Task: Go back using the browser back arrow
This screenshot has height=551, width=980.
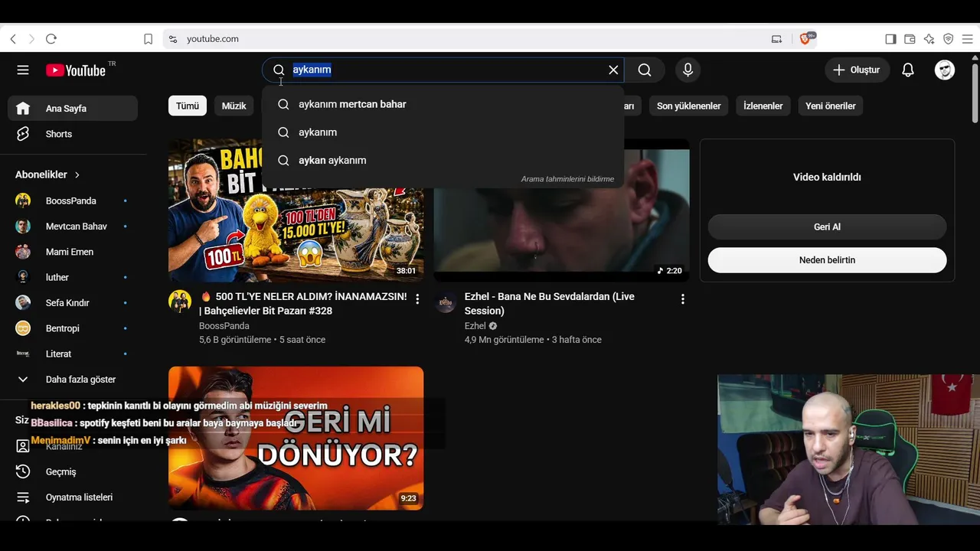Action: tap(13, 39)
